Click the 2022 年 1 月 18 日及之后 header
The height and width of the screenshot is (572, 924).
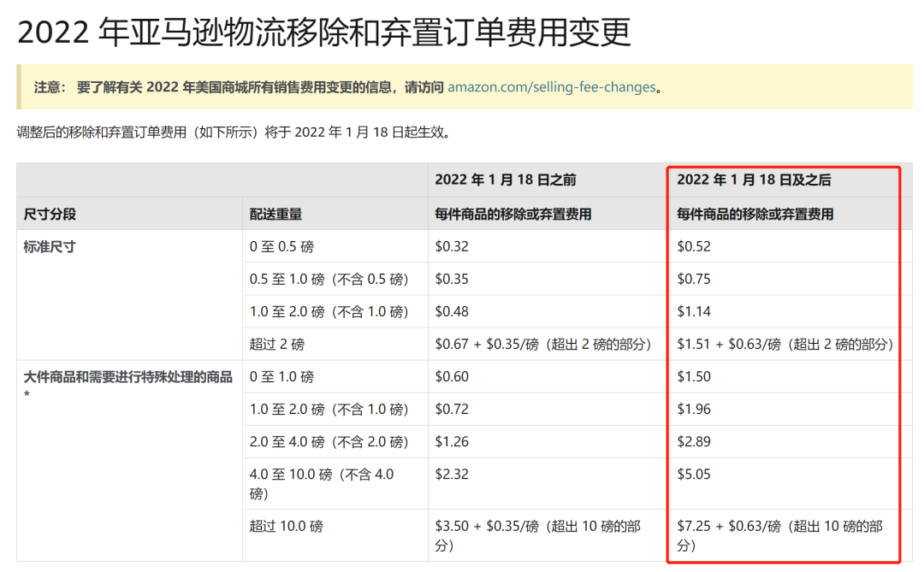click(754, 180)
